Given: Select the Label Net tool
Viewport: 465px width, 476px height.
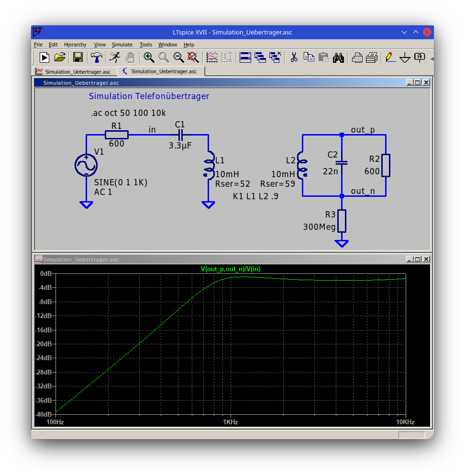Looking at the screenshot, I should 420,57.
